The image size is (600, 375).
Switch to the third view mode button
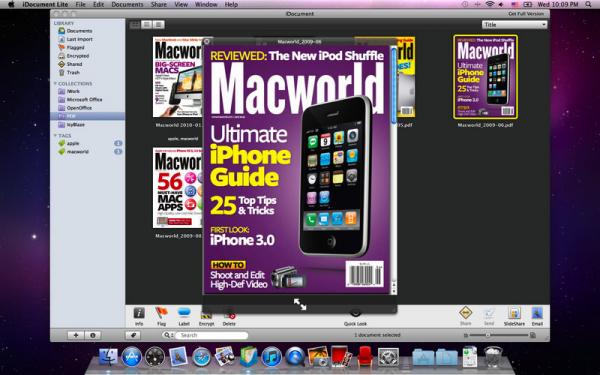click(158, 25)
